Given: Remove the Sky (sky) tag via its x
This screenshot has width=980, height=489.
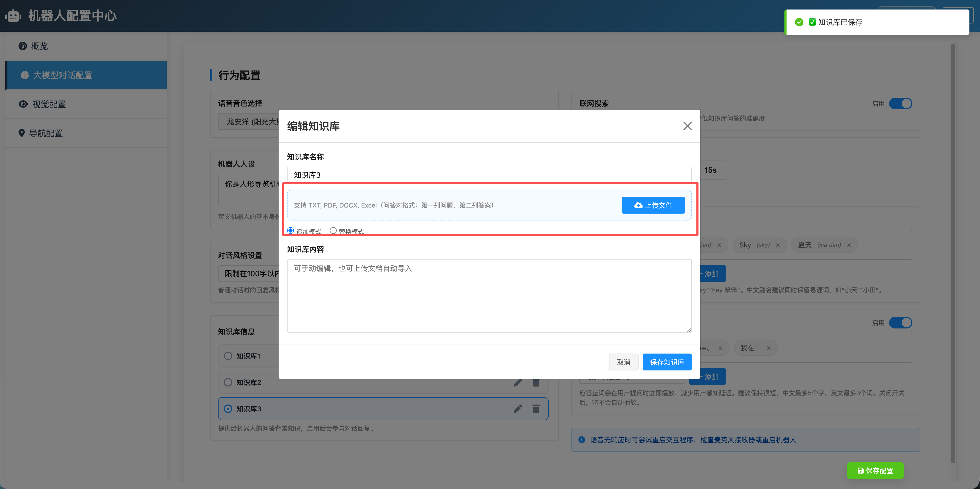Looking at the screenshot, I should 778,245.
